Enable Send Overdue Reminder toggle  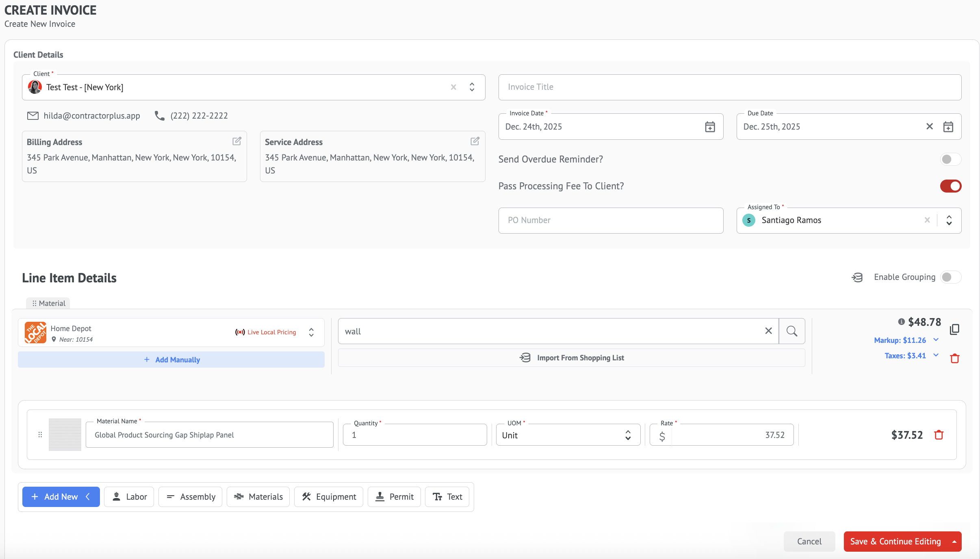tap(950, 159)
